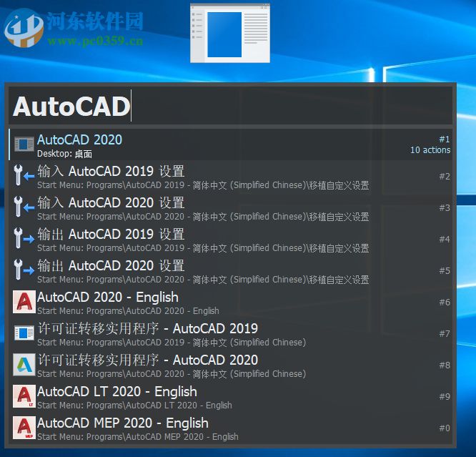The height and width of the screenshot is (457, 476).
Task: Click the red AutoCAD 2020 - English icon
Action: coord(24,302)
